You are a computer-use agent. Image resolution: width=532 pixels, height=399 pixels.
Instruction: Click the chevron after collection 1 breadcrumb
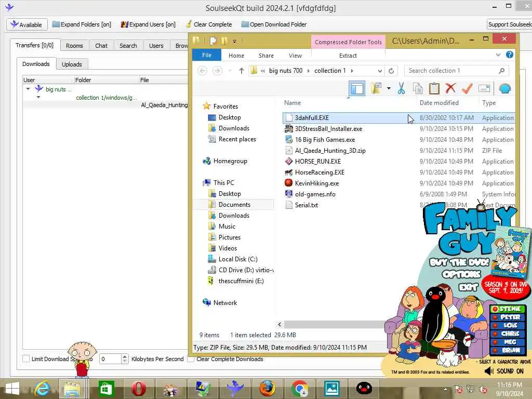pos(352,71)
